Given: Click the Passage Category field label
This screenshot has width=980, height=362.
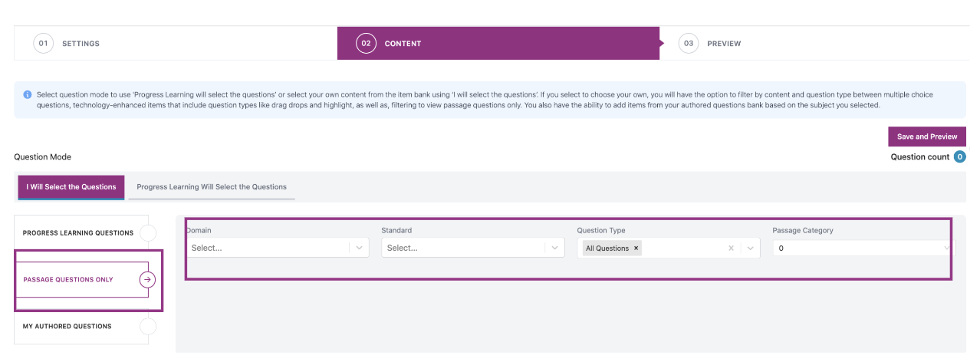Looking at the screenshot, I should tap(803, 230).
